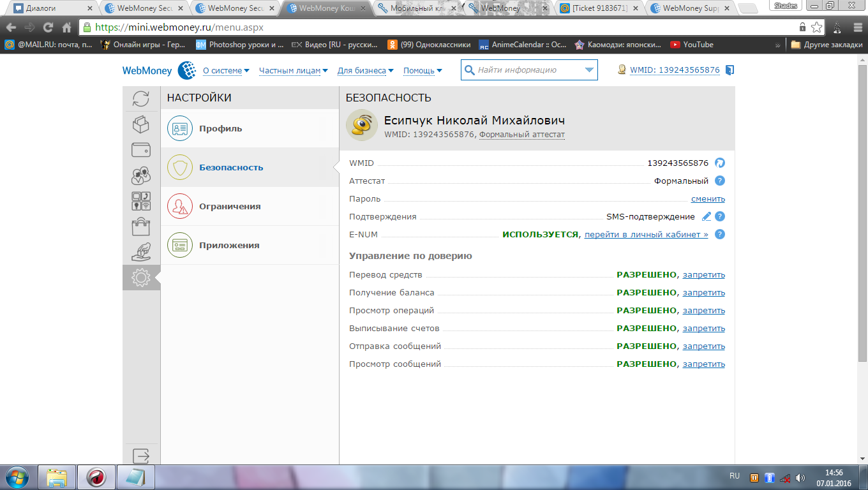Click the Найти информацию search field
Viewport: 868px width, 490px height.
pos(529,70)
